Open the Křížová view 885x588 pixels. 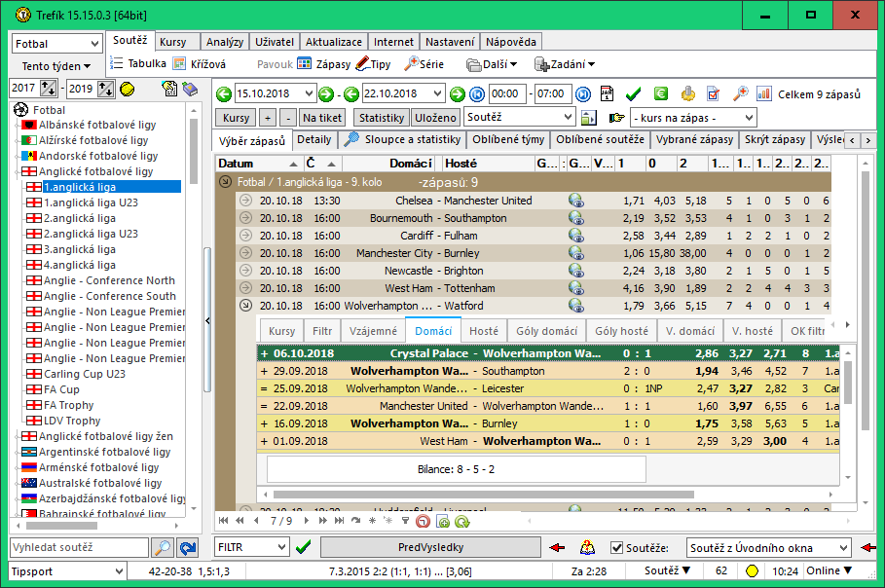click(x=200, y=64)
